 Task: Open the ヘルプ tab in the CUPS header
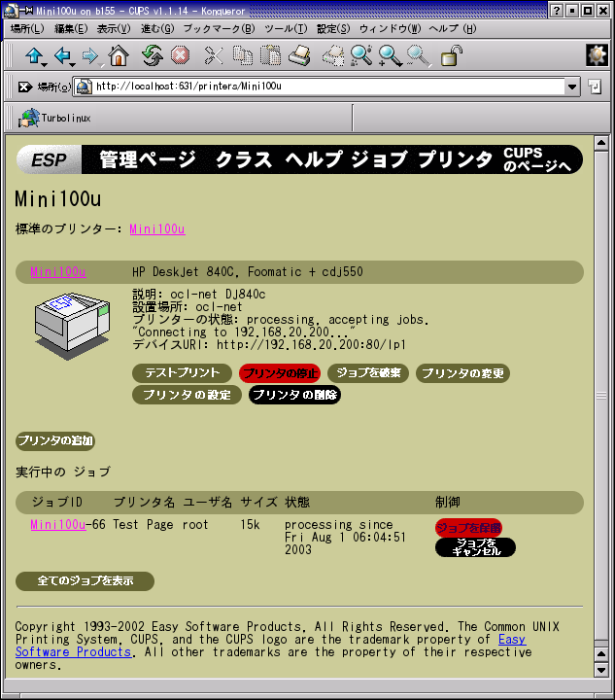(x=314, y=159)
